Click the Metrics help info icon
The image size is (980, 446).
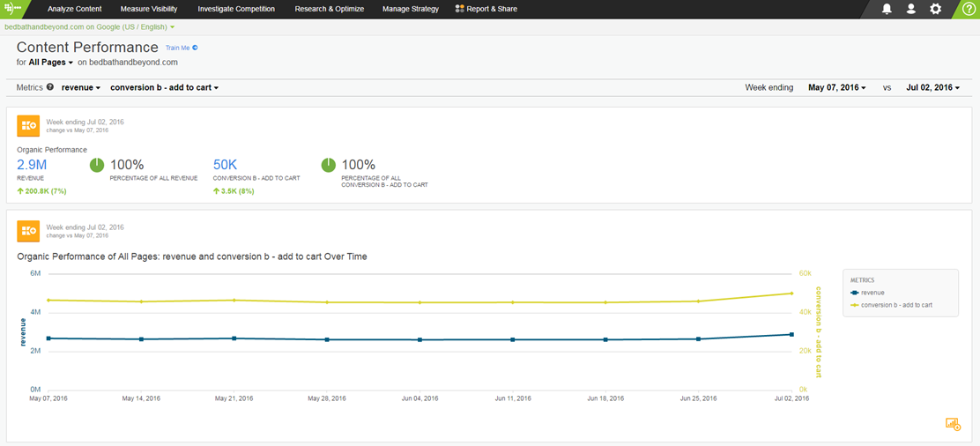point(50,87)
